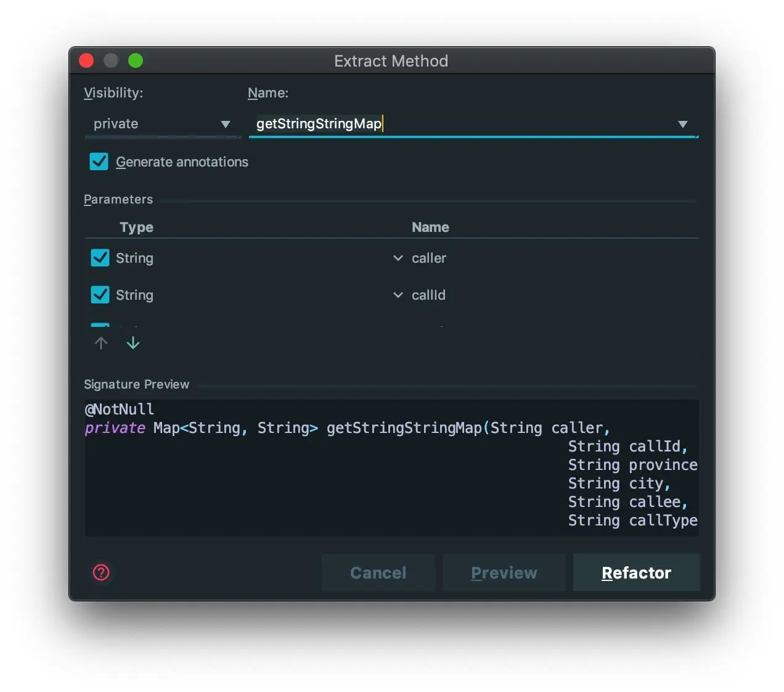The width and height of the screenshot is (784, 692).
Task: Click the move parameter up arrow
Action: click(x=101, y=343)
